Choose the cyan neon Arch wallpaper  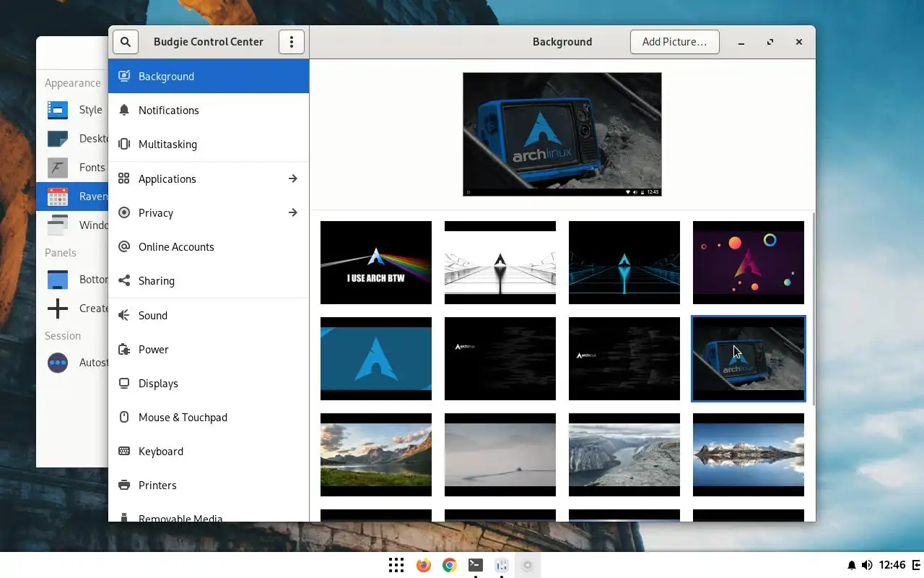[x=624, y=262]
